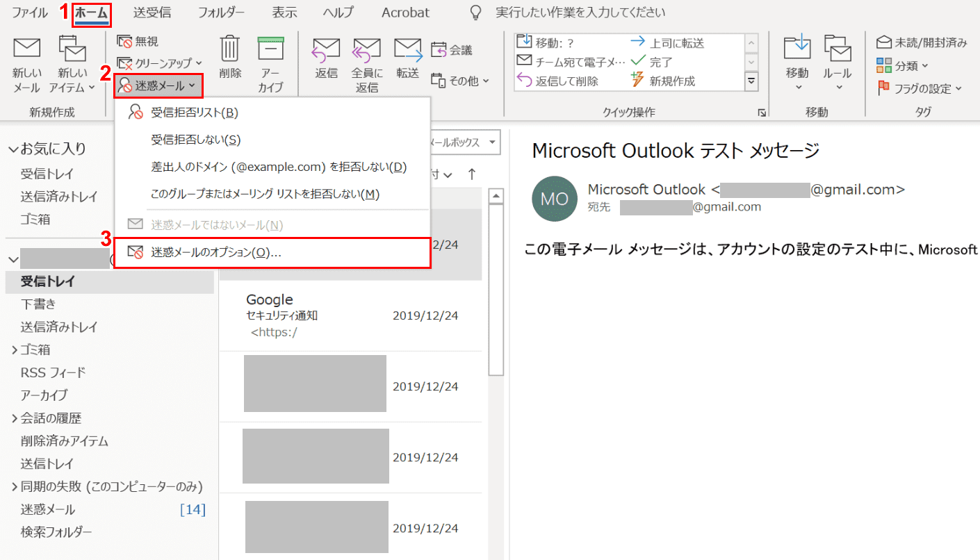Click the Forward (転送) icon
Image resolution: width=980 pixels, height=560 pixels.
[408, 50]
